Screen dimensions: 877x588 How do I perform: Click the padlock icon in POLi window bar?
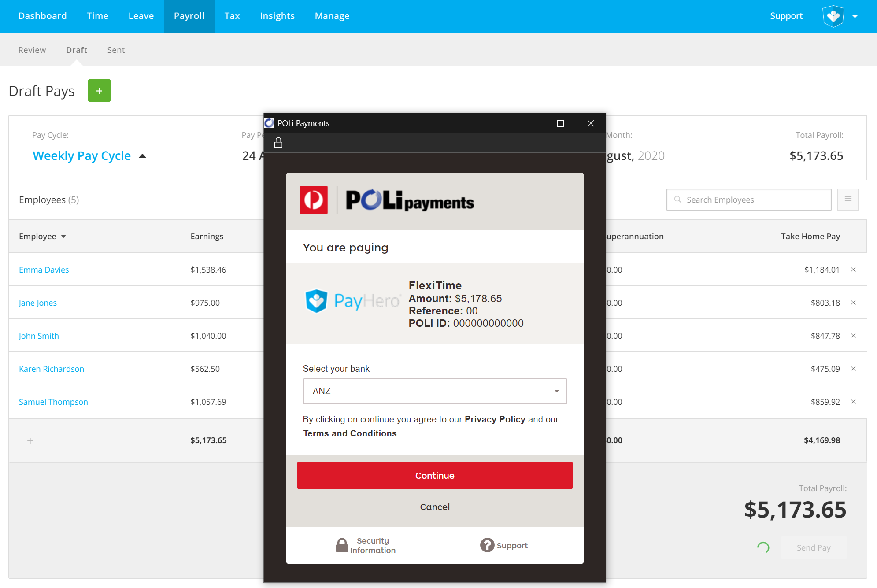click(278, 143)
